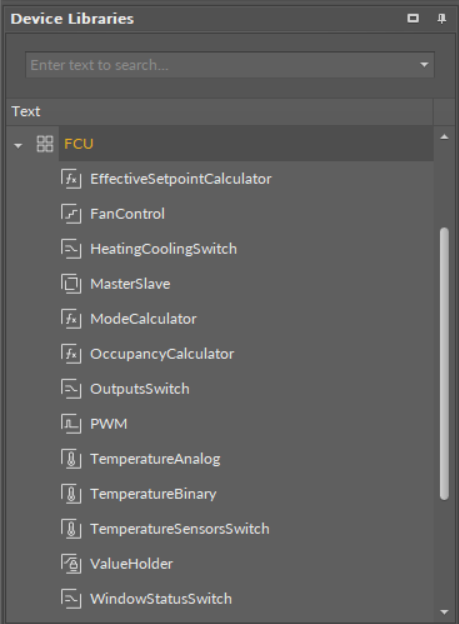The width and height of the screenshot is (459, 624).
Task: Click the TemperatureAnalog thermometer icon
Action: pos(71,459)
